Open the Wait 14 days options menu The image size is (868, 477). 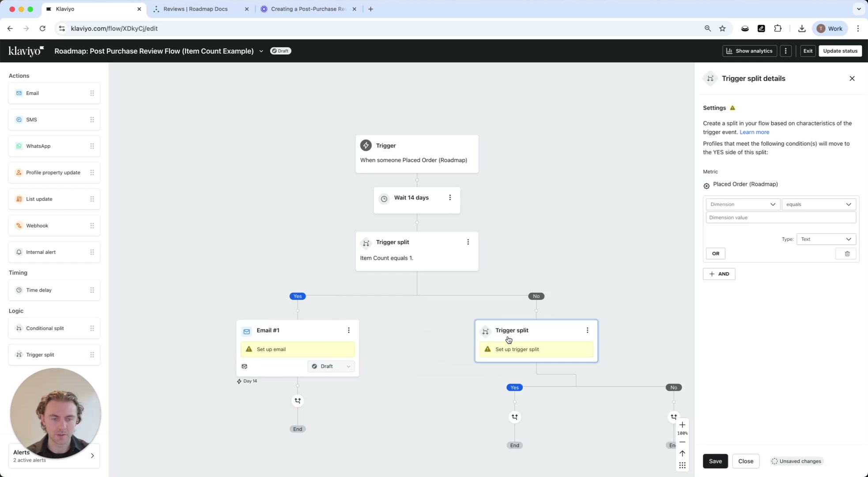pyautogui.click(x=450, y=197)
